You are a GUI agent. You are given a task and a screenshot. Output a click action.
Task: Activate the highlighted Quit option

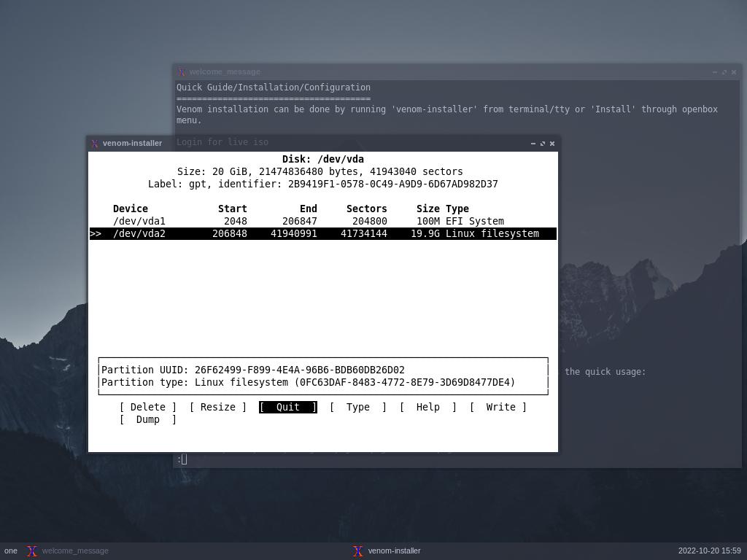[x=287, y=407]
